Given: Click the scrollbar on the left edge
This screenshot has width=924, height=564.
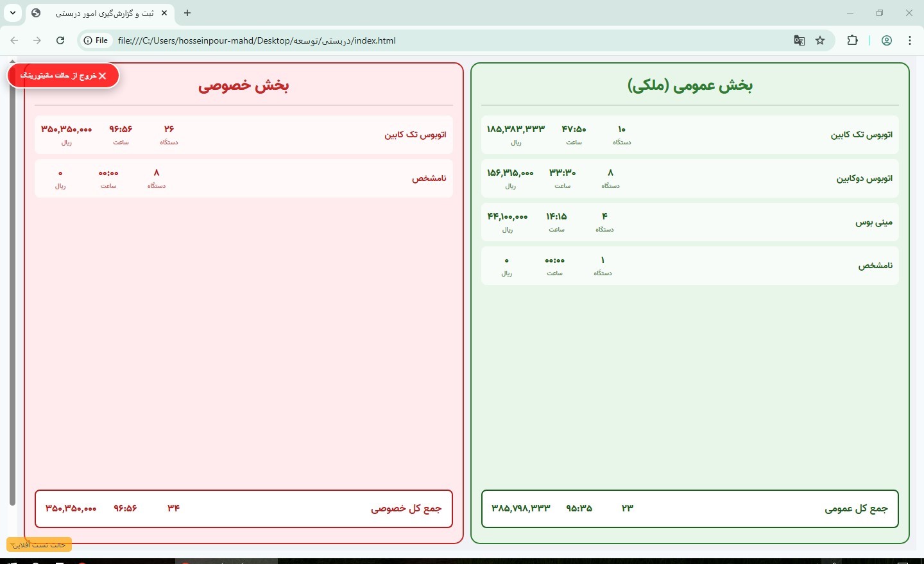Looking at the screenshot, I should (11, 289).
